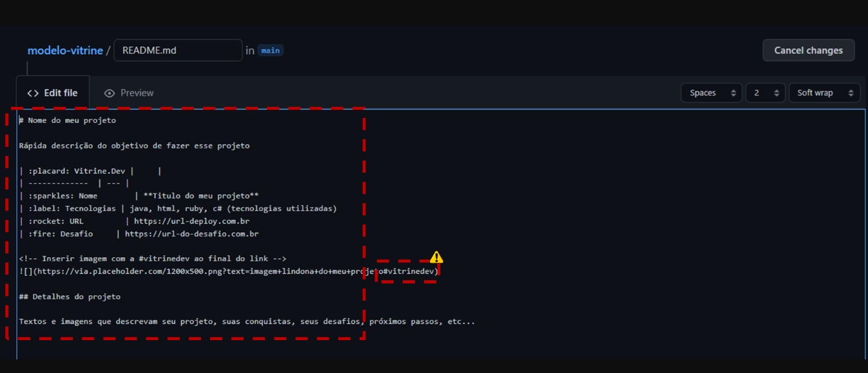Image resolution: width=868 pixels, height=373 pixels.
Task: Click the main branch label
Action: point(271,50)
